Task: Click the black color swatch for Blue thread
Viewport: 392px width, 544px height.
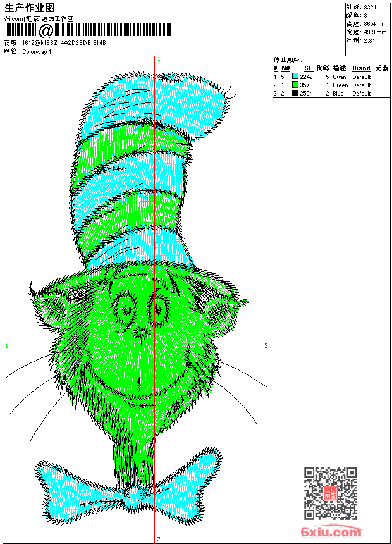Action: point(295,93)
